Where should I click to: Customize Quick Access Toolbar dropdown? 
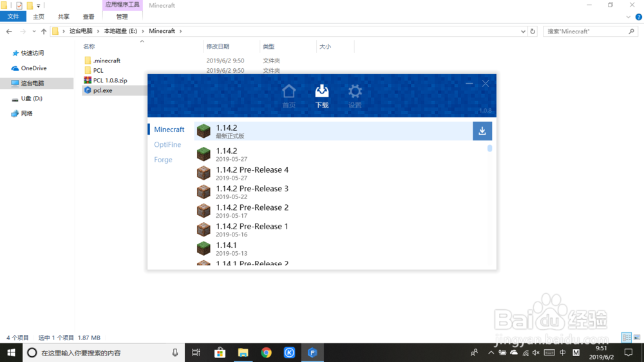click(x=38, y=6)
